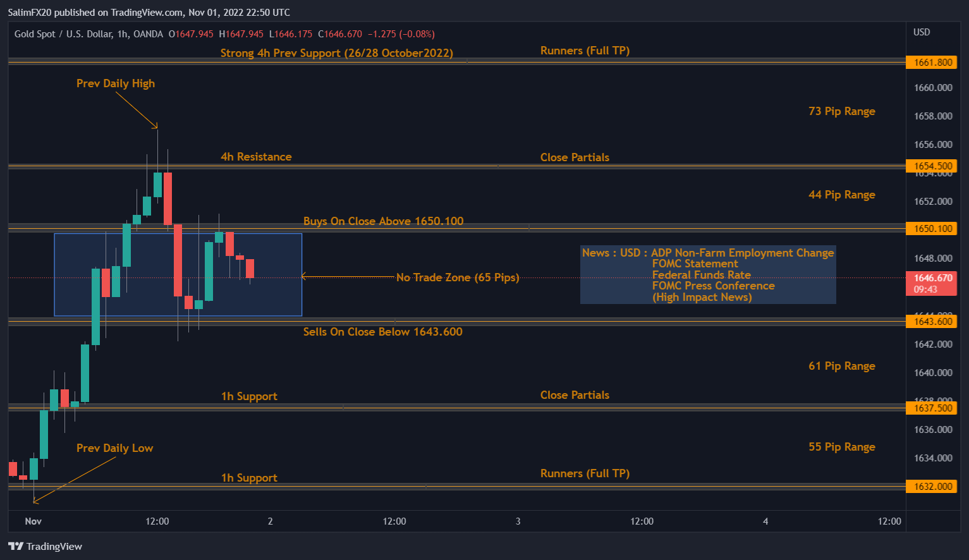
Task: Select the orange 1637.500 support price tag
Action: [932, 408]
